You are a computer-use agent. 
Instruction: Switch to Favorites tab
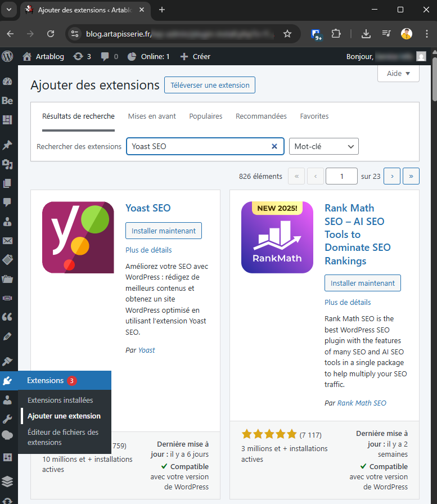(314, 116)
